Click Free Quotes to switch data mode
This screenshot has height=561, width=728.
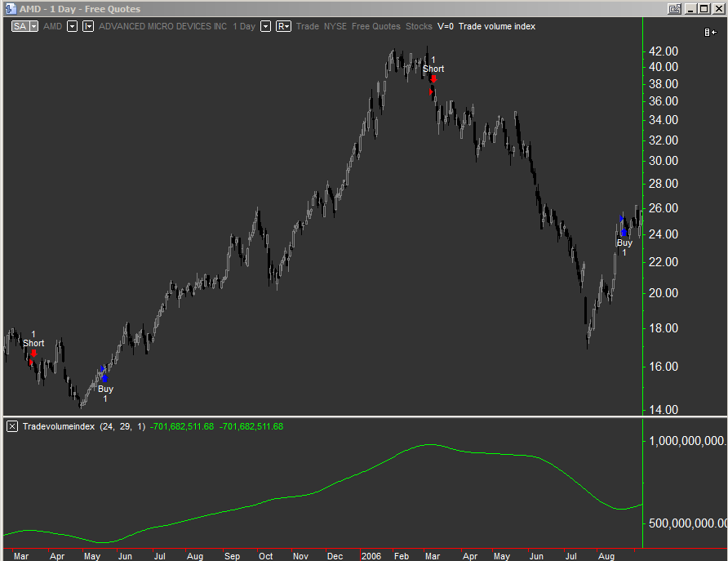coord(375,25)
